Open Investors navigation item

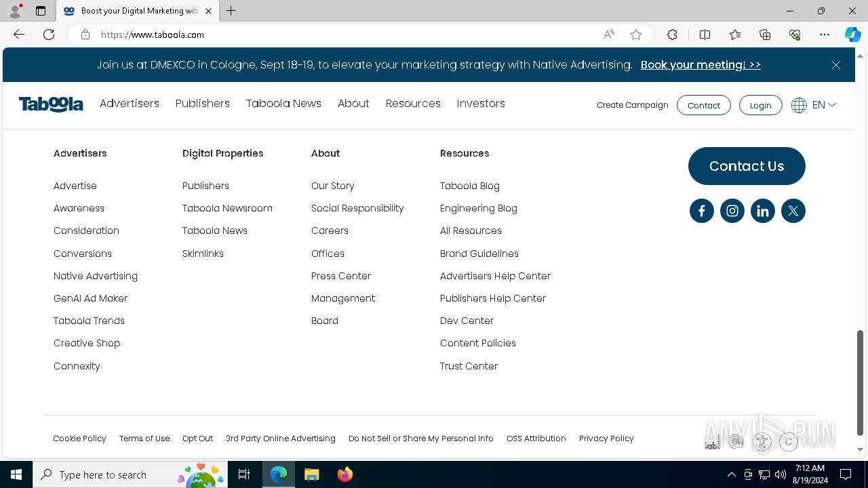click(481, 104)
